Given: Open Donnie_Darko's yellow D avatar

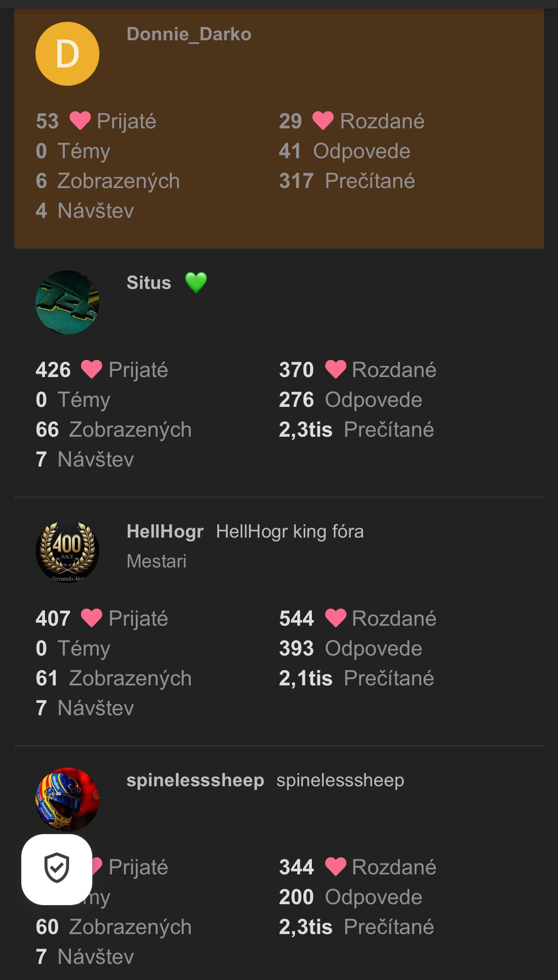Looking at the screenshot, I should click(67, 54).
